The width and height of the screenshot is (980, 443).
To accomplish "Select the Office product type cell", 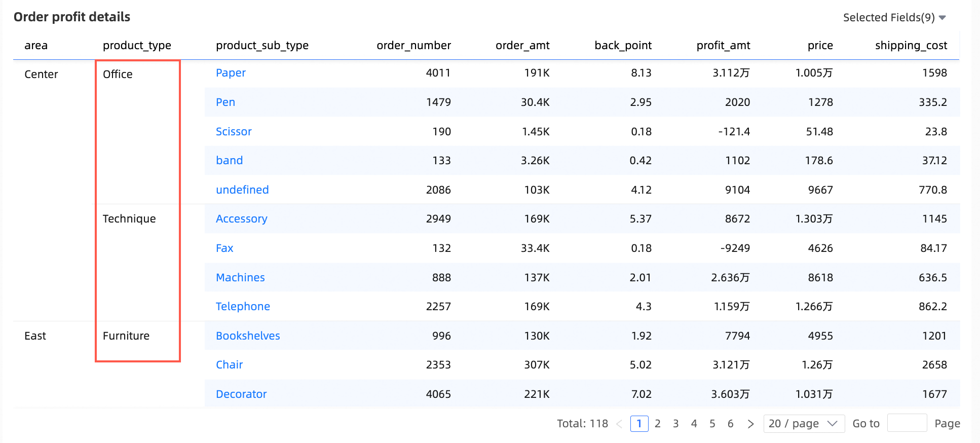I will pos(118,74).
